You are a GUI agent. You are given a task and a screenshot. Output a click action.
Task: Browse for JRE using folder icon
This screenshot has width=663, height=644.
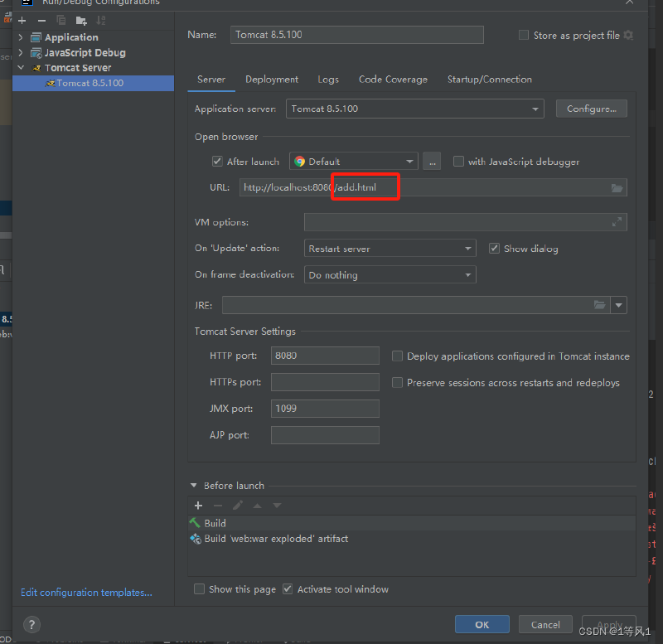[x=599, y=305]
